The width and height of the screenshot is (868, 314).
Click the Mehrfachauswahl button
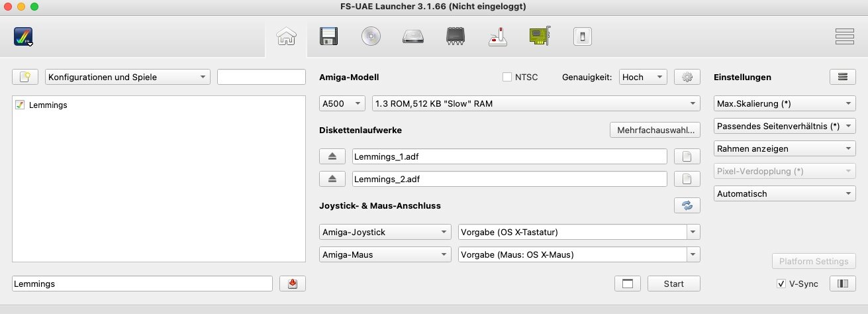pos(654,130)
